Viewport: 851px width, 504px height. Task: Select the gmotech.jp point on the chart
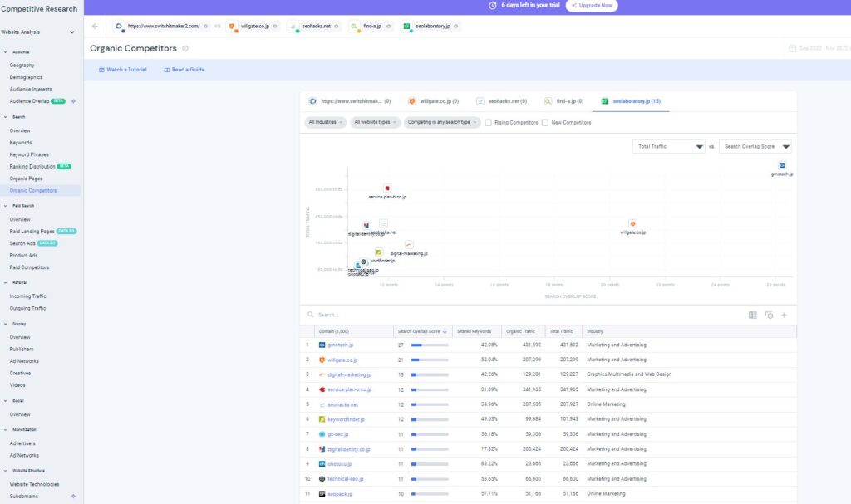pyautogui.click(x=782, y=165)
